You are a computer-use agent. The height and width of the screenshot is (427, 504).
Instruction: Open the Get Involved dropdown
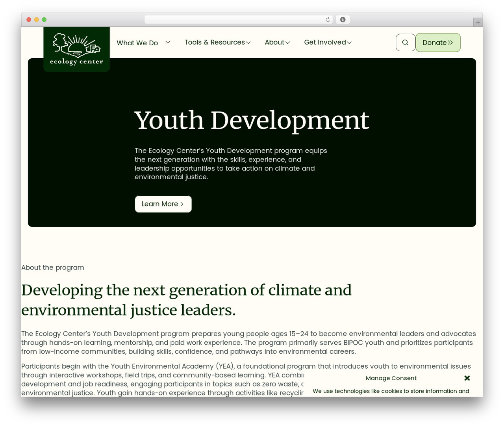(x=328, y=42)
